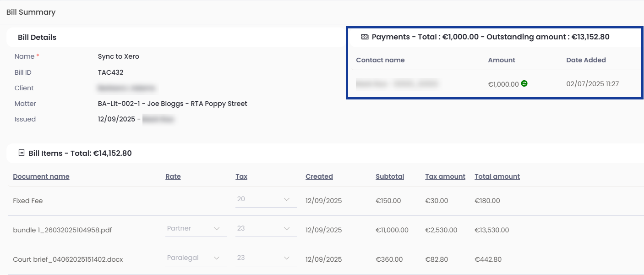The width and height of the screenshot is (644, 275).
Task: Sort by Document name column
Action: pyautogui.click(x=41, y=176)
